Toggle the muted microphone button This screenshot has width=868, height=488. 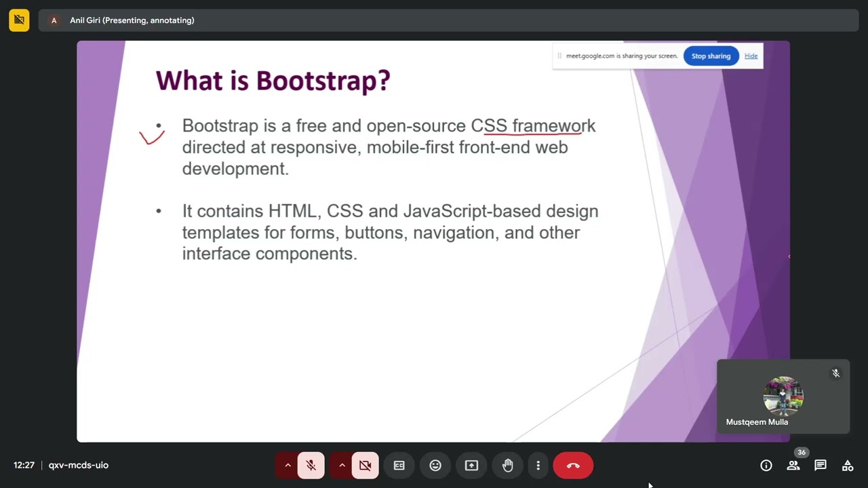tap(311, 466)
